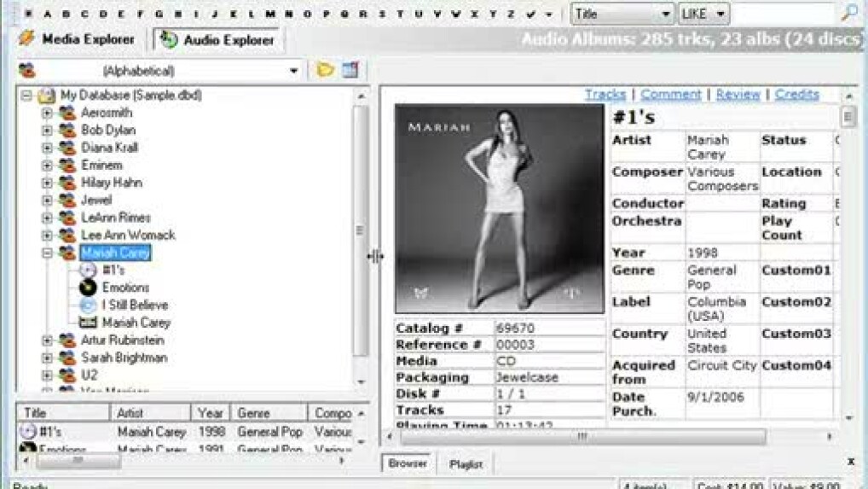Click the folder icon beside Alphabetical dropdown
Image resolution: width=868 pixels, height=489 pixels.
click(x=324, y=70)
